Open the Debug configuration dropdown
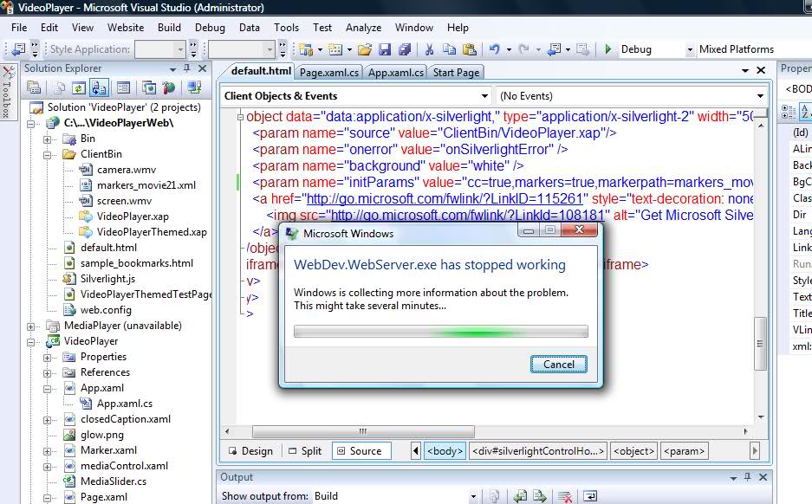The width and height of the screenshot is (812, 504). coord(689,49)
